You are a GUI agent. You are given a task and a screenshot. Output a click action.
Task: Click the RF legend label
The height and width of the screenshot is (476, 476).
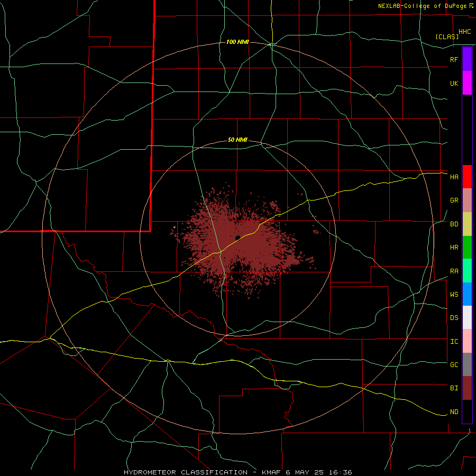pyautogui.click(x=454, y=59)
